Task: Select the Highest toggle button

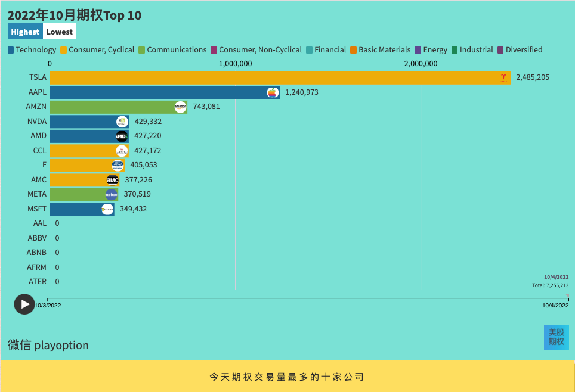Action: click(x=25, y=32)
